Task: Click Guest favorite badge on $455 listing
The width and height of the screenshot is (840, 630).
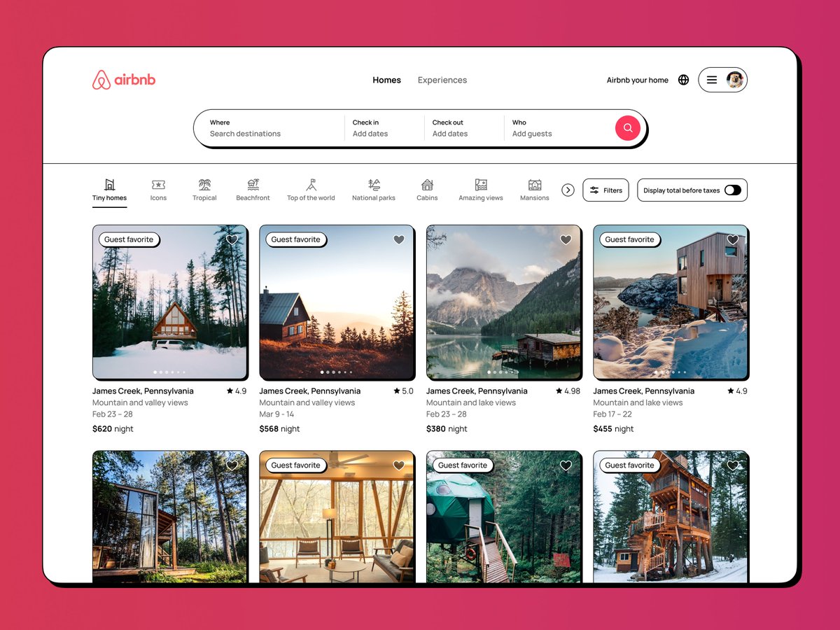Action: pos(629,239)
